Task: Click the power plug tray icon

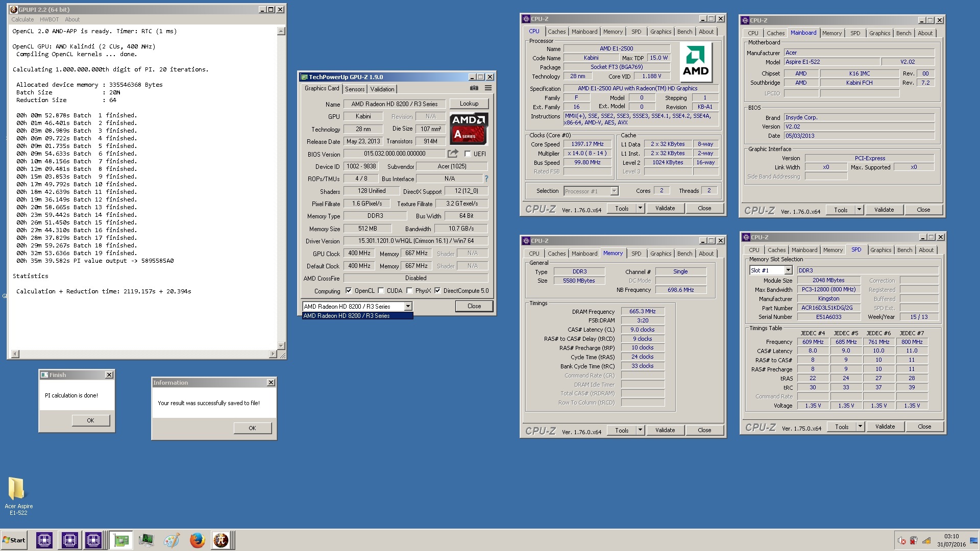Action: click(914, 541)
